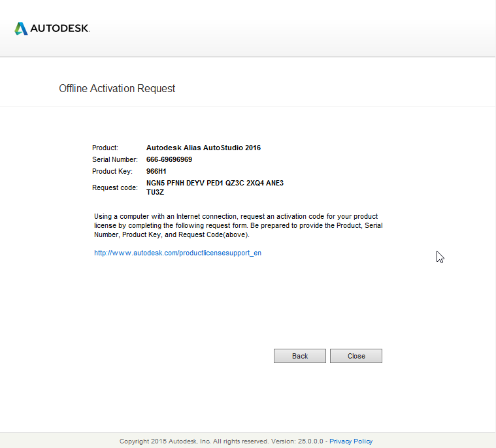Select the Offline Activation Request heading
This screenshot has height=448, width=496.
point(117,89)
